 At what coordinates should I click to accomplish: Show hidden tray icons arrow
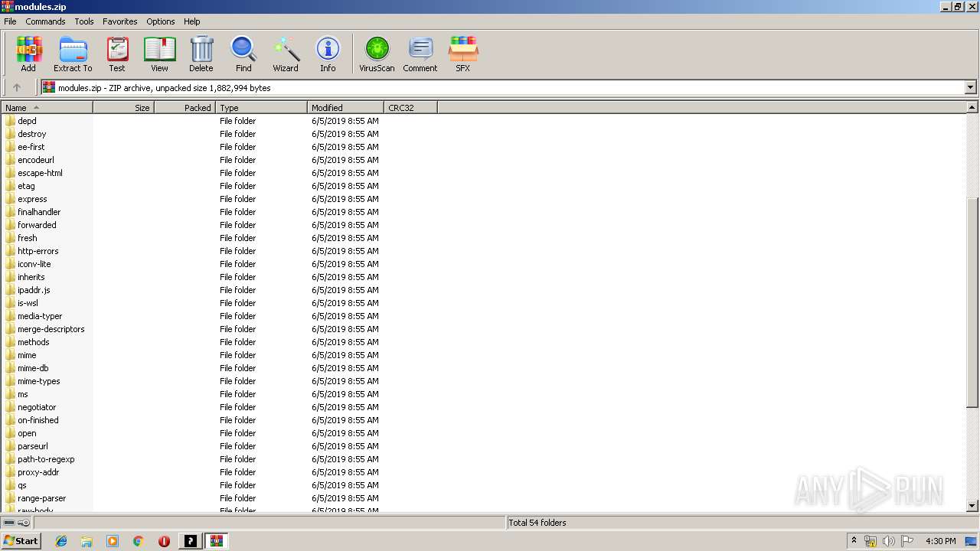854,540
